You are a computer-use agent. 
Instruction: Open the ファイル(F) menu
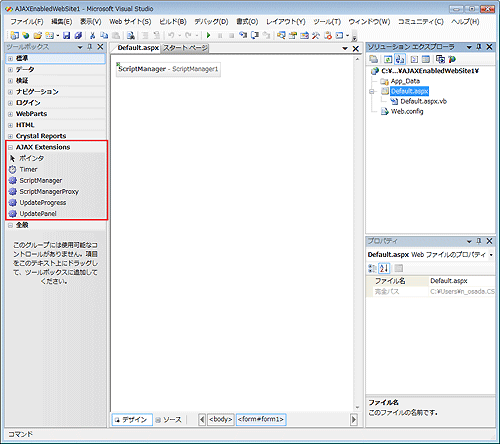click(x=27, y=22)
